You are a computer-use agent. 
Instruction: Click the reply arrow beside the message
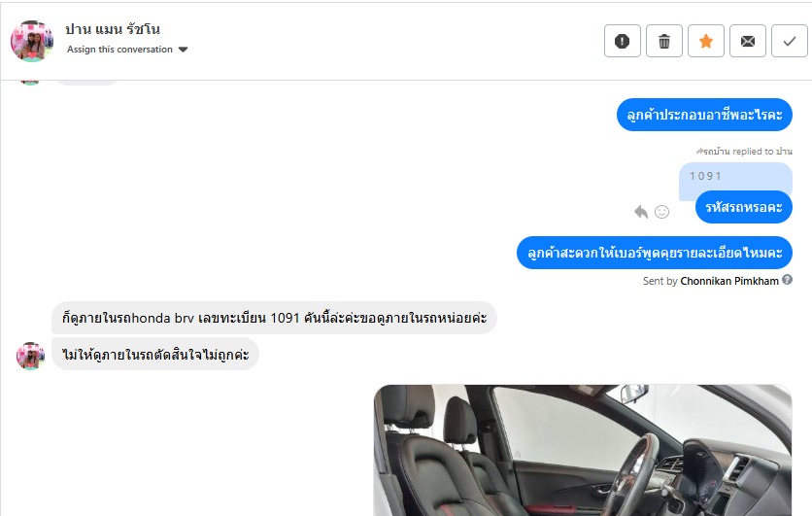click(641, 212)
